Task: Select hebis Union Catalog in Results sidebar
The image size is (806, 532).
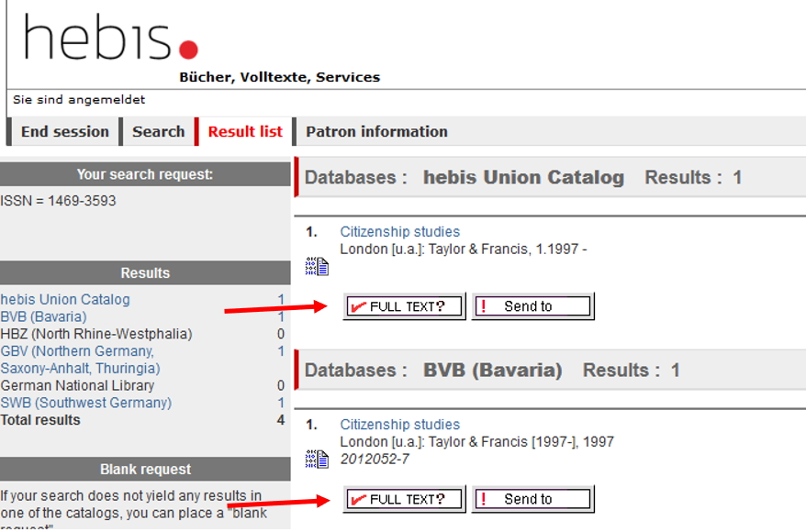Action: point(65,299)
